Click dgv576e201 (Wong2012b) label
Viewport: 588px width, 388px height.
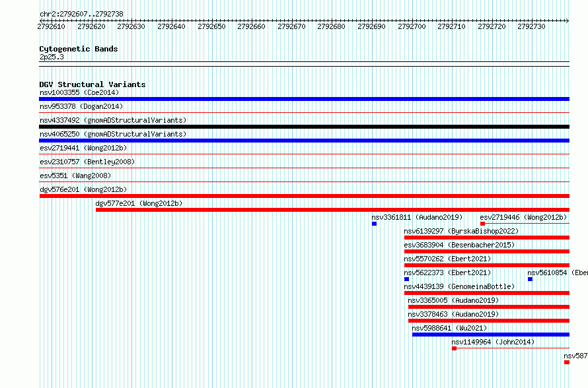click(83, 189)
